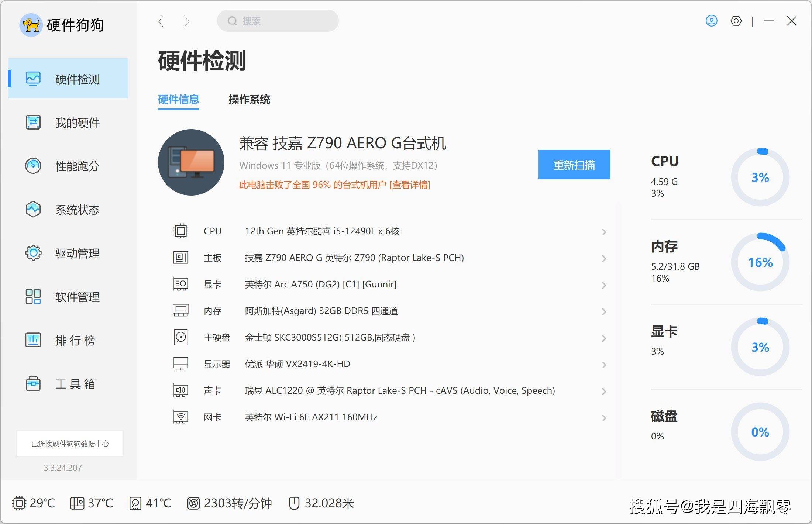This screenshot has width=812, height=524.
Task: Click the 重新扫描 rescan button
Action: 574,165
